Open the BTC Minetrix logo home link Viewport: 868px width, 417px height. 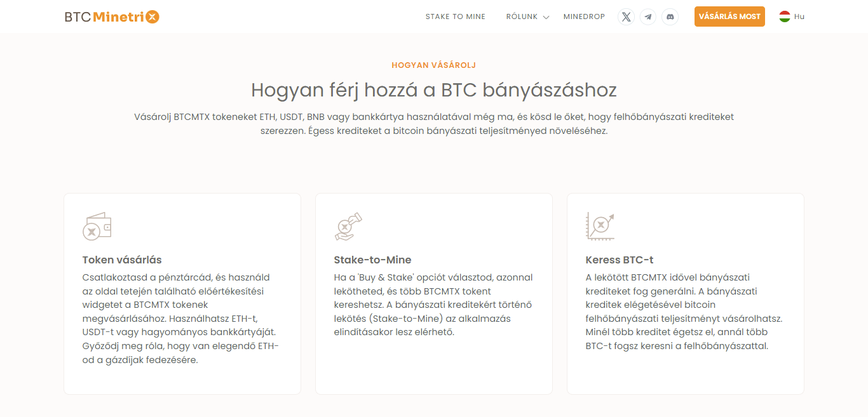(x=112, y=17)
